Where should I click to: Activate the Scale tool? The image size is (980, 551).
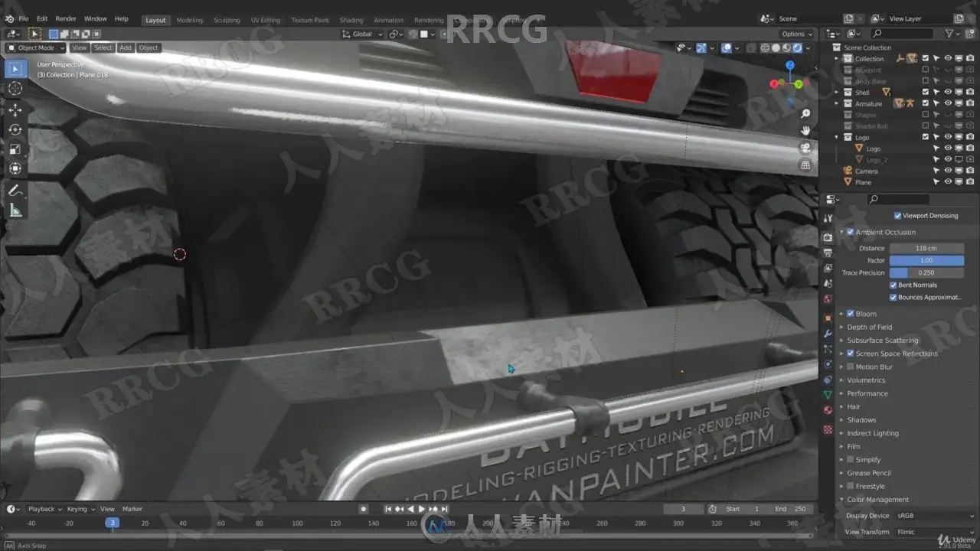click(15, 148)
